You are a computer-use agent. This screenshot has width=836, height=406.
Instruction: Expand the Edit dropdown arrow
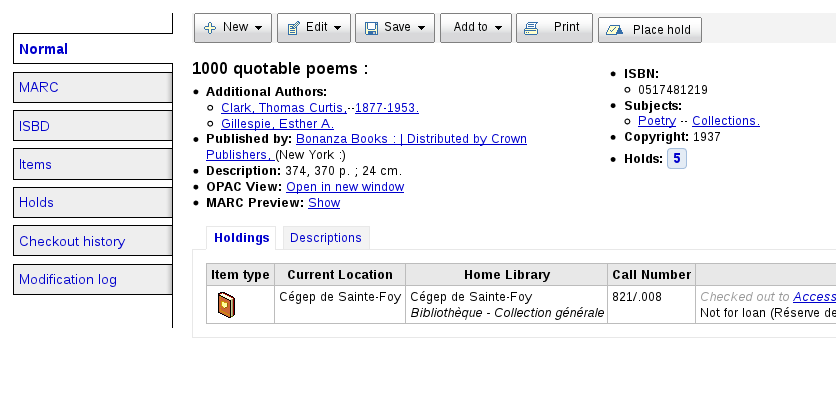tap(339, 28)
